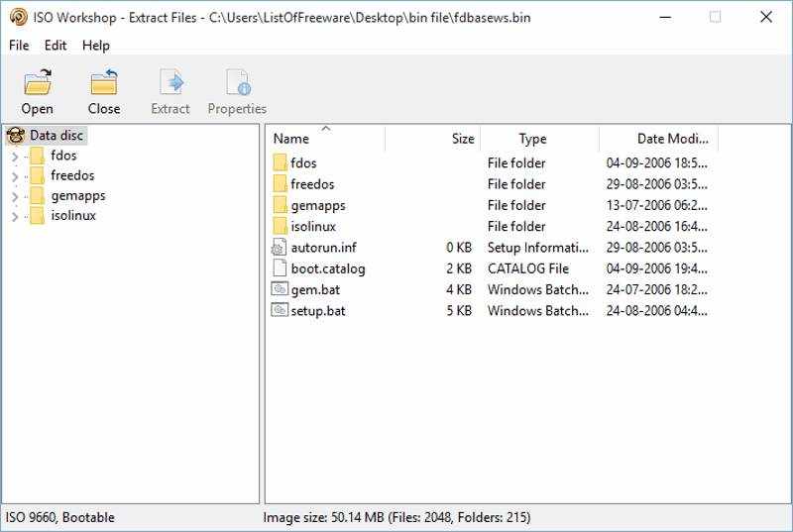Expand the isolinux tree node

point(15,217)
